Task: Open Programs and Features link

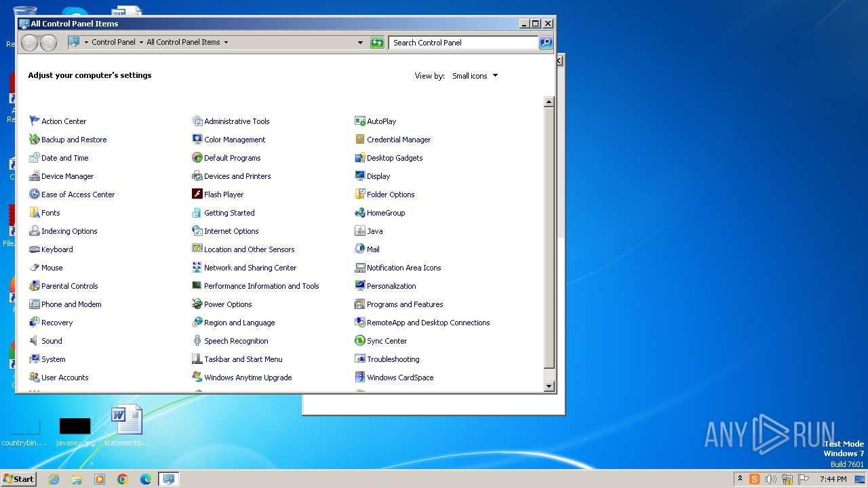Action: 405,304
